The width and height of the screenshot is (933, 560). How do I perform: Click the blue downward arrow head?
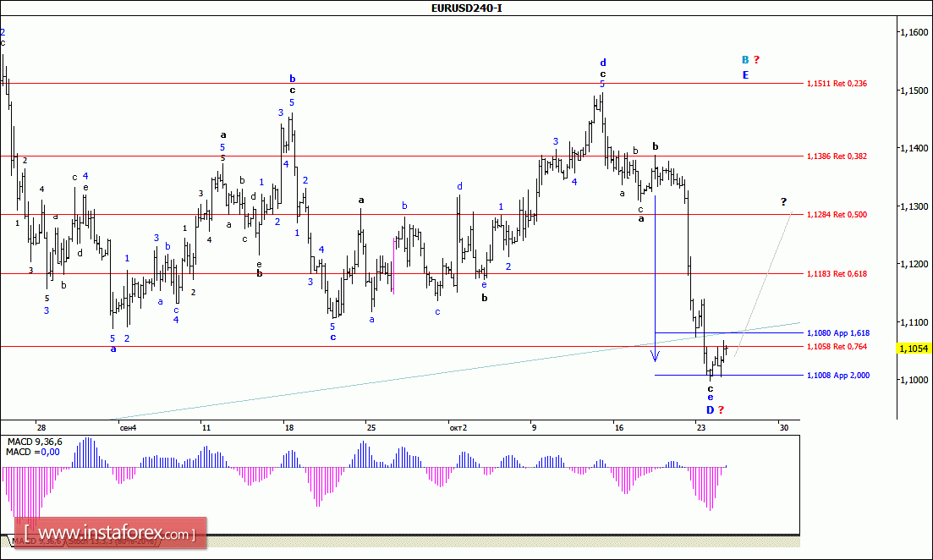point(655,356)
